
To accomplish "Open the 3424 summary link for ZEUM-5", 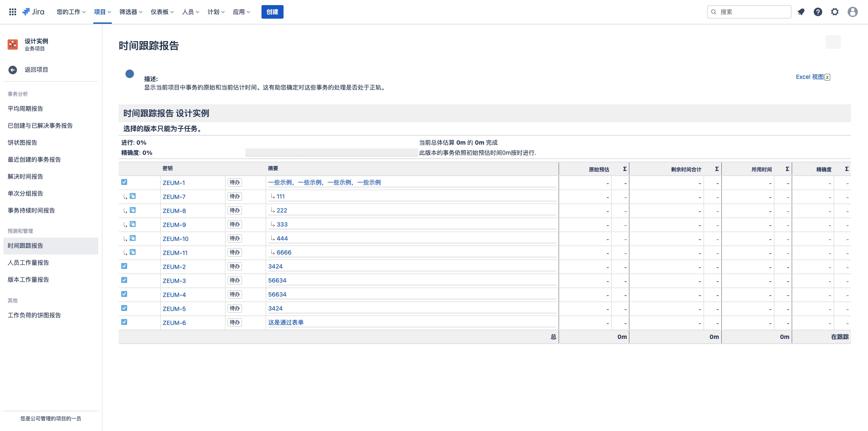I will tap(275, 308).
